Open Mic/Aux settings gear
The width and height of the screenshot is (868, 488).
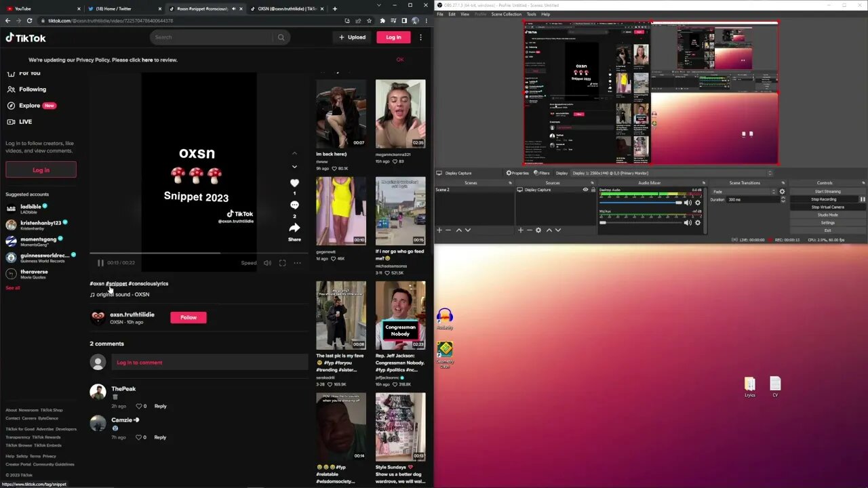point(698,222)
